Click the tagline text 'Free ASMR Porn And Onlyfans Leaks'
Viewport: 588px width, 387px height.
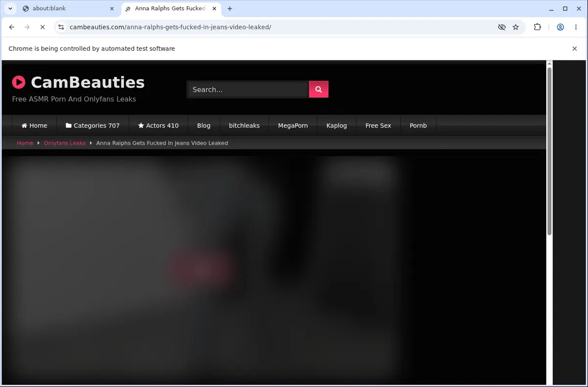(x=74, y=99)
